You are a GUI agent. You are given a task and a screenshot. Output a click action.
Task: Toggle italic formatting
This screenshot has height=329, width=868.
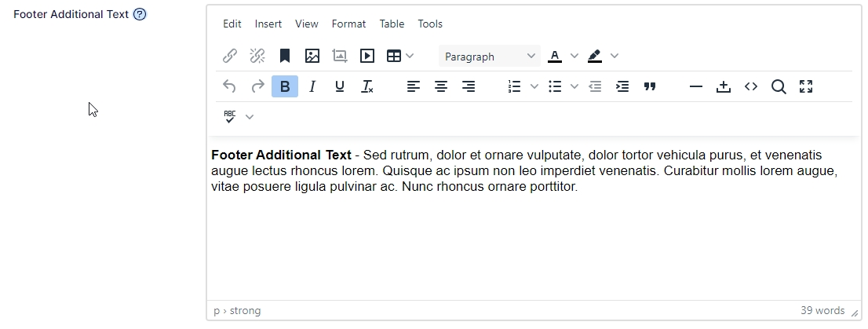coord(312,87)
